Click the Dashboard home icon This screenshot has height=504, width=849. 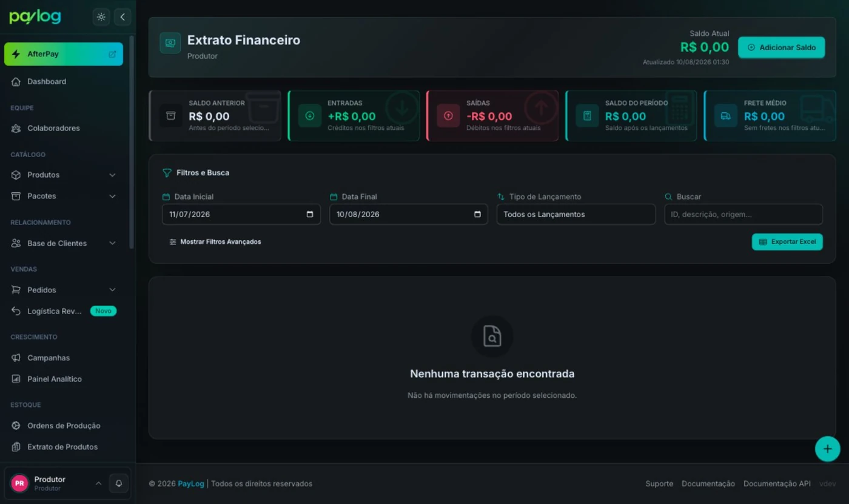pyautogui.click(x=16, y=81)
